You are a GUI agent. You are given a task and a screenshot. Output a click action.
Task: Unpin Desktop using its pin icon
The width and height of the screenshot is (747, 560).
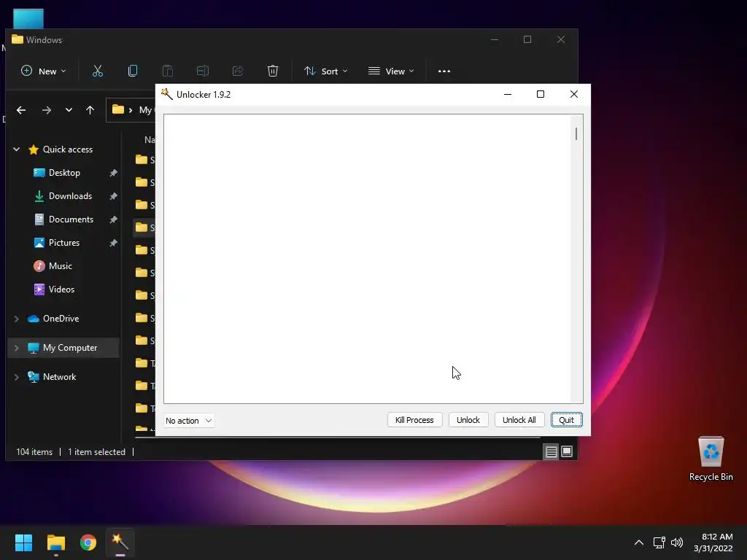[113, 173]
